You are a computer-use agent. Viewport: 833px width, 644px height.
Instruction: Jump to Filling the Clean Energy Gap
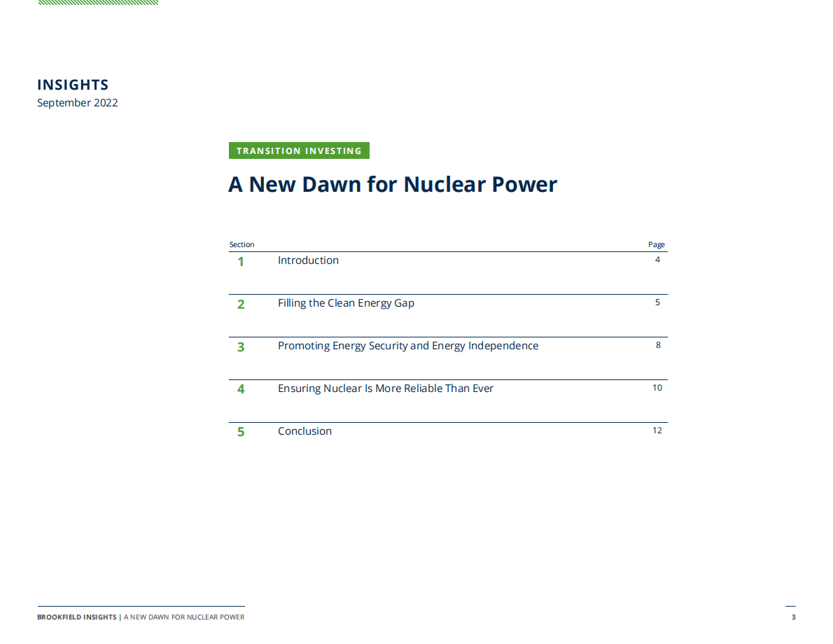tap(346, 303)
